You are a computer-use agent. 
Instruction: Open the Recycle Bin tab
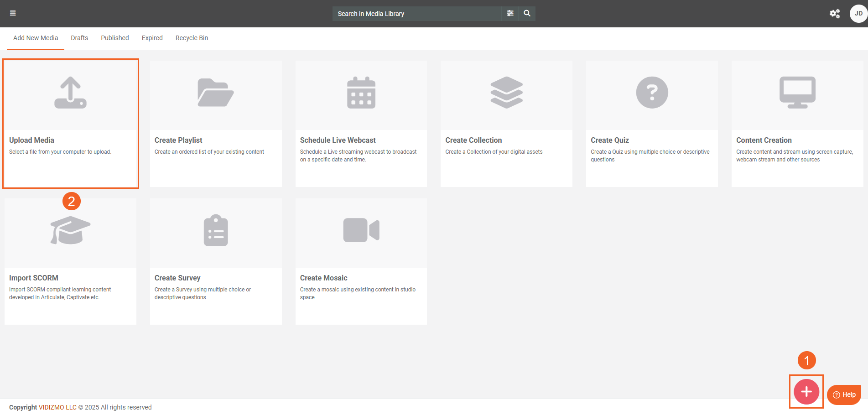pos(192,38)
